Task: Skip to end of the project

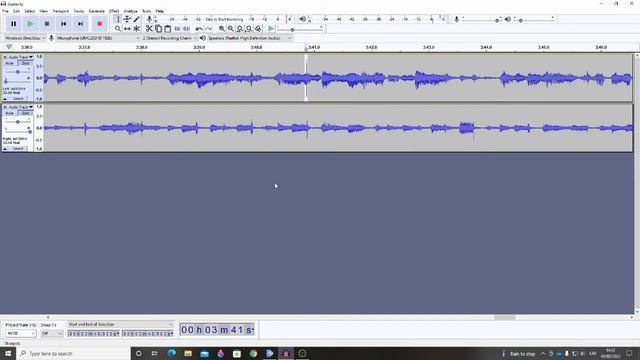Action: click(80, 24)
